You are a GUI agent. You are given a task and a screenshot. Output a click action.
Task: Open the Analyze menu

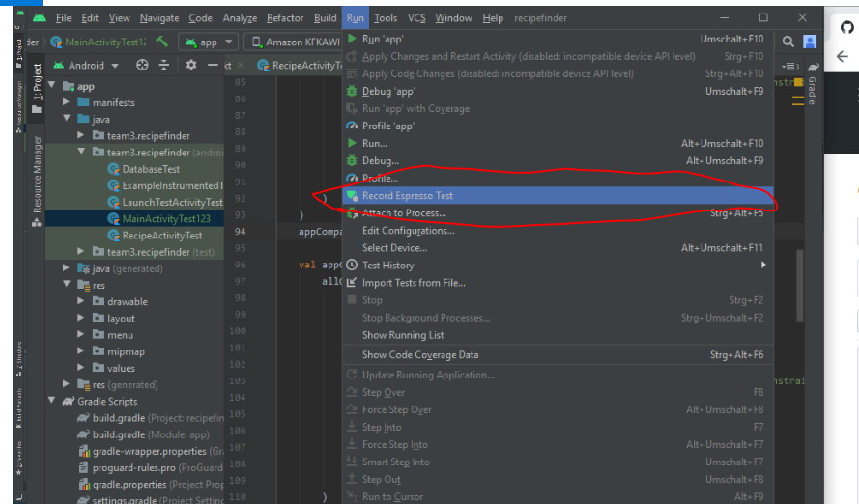pos(240,18)
